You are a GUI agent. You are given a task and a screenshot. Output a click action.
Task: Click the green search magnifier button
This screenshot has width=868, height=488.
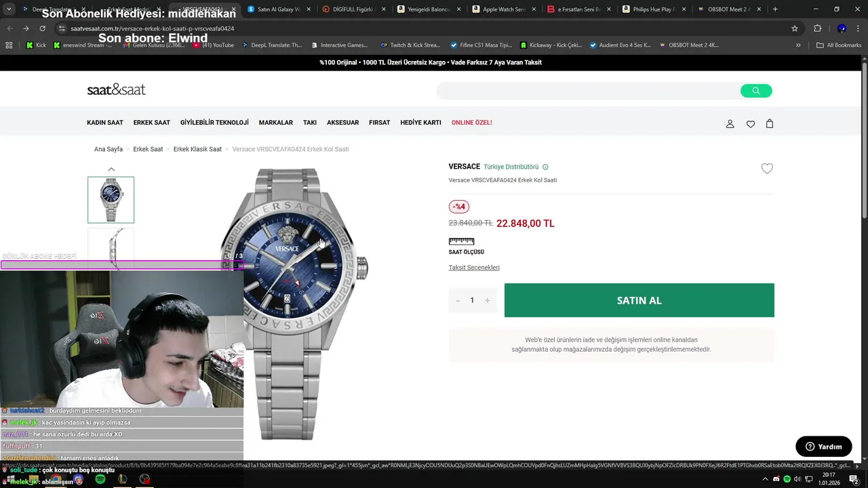(x=756, y=91)
